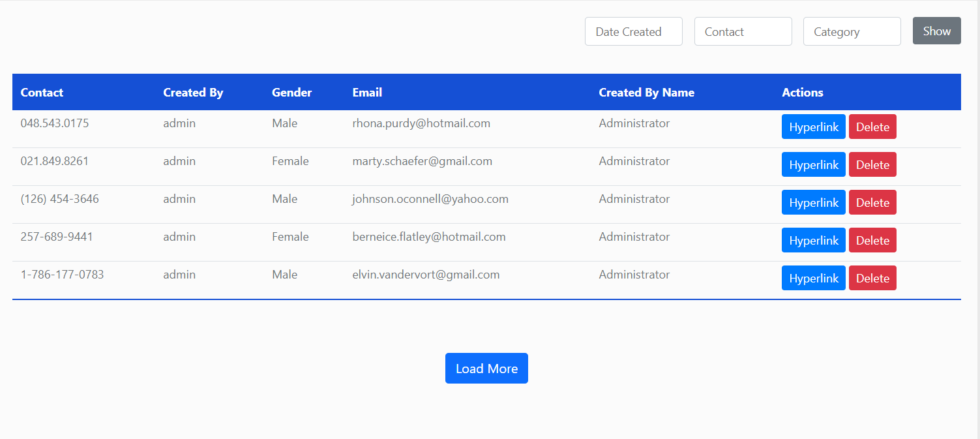This screenshot has height=439, width=980.
Task: Delete the rhona.purdy@hotmail.com record
Action: click(x=872, y=127)
